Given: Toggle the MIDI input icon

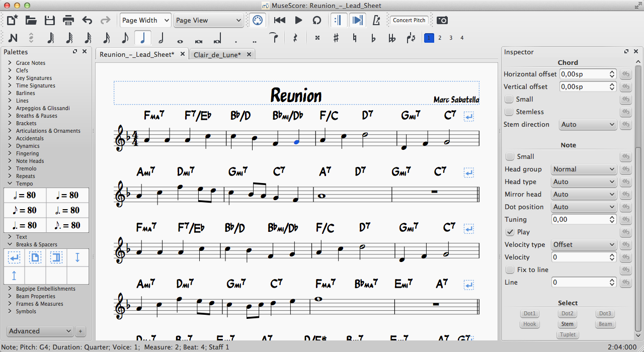Looking at the screenshot, I should tap(257, 20).
